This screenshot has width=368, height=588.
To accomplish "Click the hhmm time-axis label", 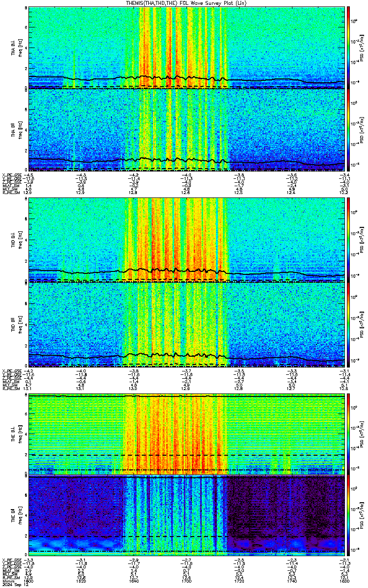I will point(8,581).
